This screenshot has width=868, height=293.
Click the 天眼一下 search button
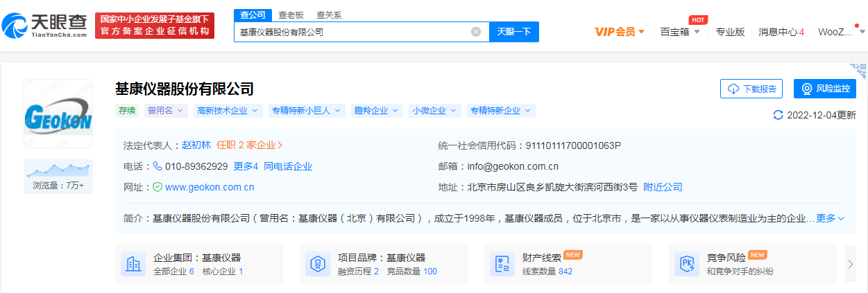514,32
